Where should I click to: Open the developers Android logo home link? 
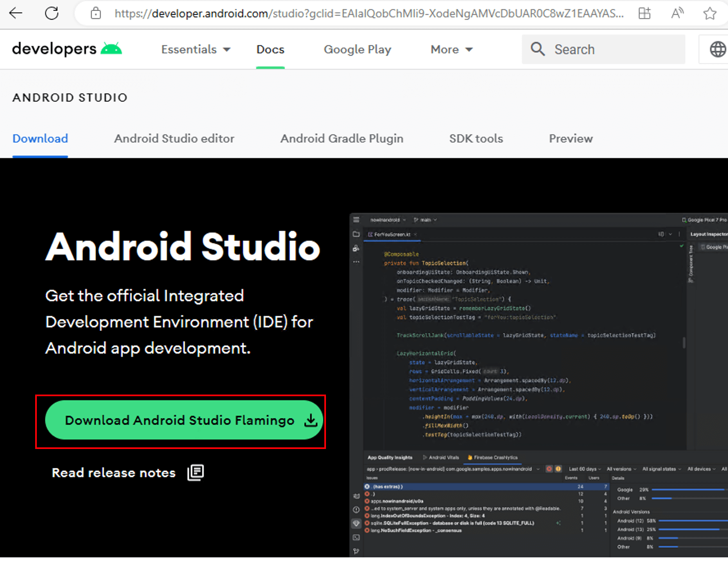[67, 49]
